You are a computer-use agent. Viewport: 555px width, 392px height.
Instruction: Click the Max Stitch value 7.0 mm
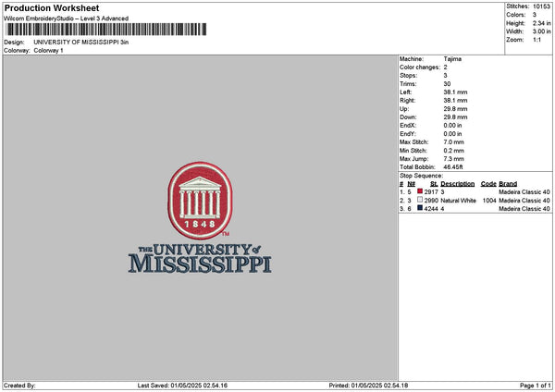click(454, 142)
